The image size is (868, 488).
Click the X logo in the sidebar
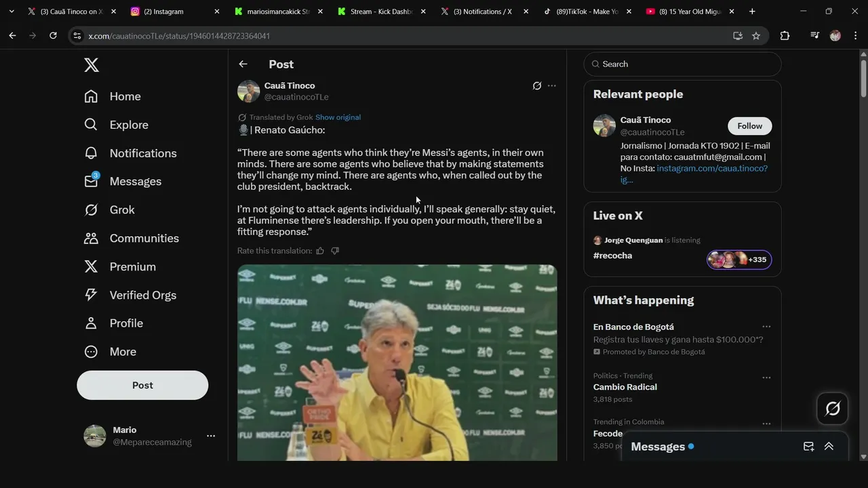tap(92, 65)
